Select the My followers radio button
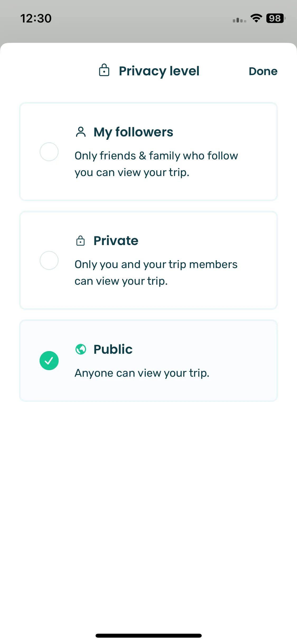This screenshot has height=644, width=297. click(49, 152)
